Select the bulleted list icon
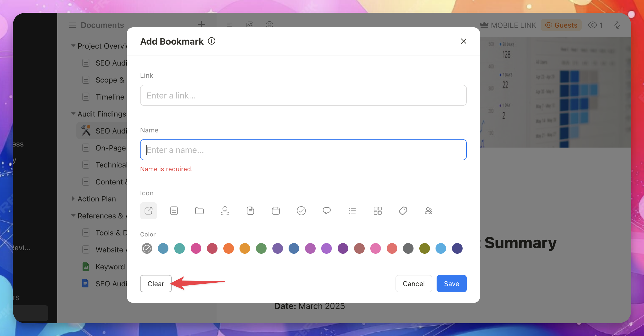The width and height of the screenshot is (644, 336). [352, 211]
